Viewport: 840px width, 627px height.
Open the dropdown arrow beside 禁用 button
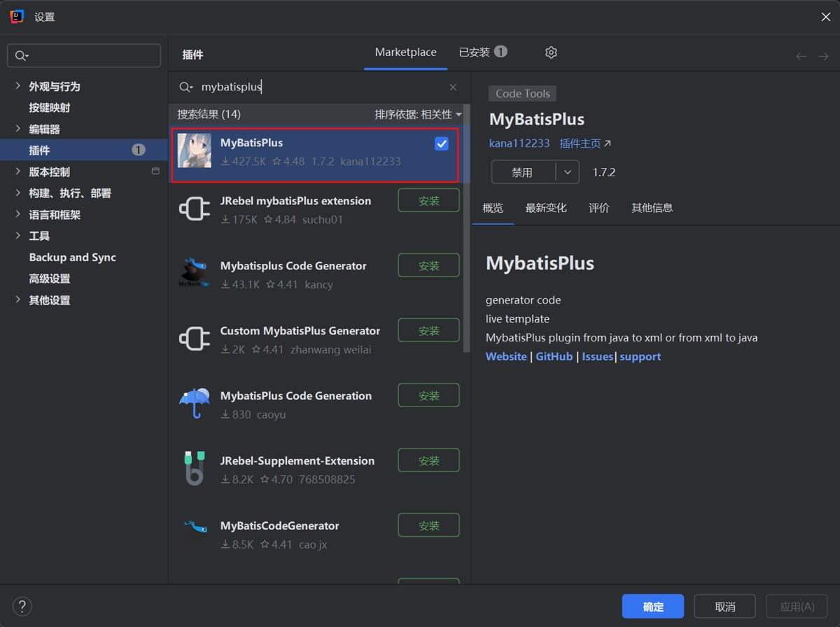click(x=568, y=172)
